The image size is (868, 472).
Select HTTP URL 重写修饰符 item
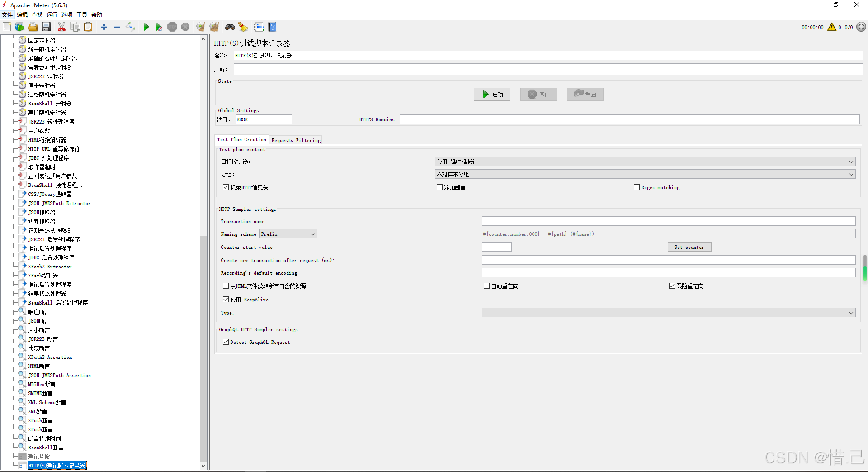54,149
